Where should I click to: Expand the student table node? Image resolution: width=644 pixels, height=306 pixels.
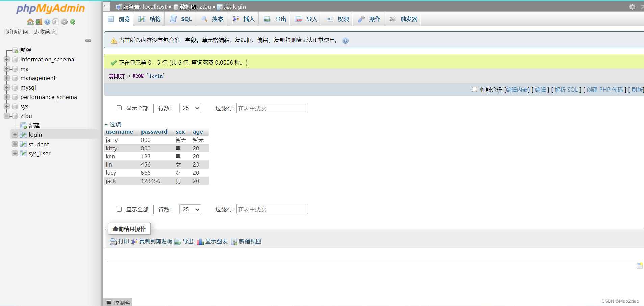(x=15, y=144)
